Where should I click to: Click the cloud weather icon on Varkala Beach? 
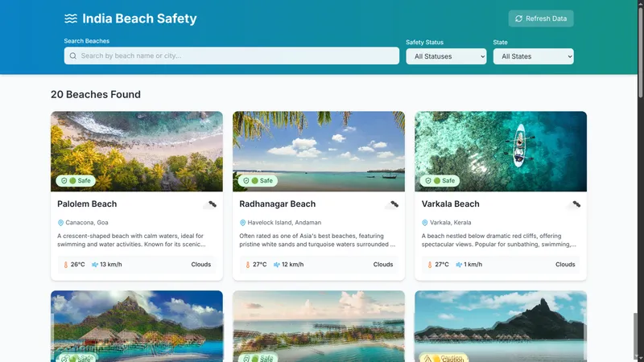(574, 204)
